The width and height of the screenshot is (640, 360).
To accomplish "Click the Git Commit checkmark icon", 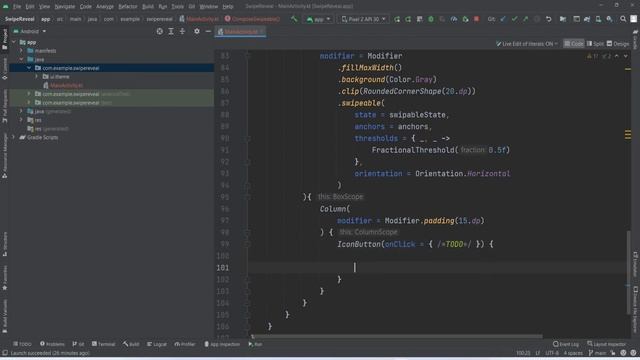I will 514,19.
